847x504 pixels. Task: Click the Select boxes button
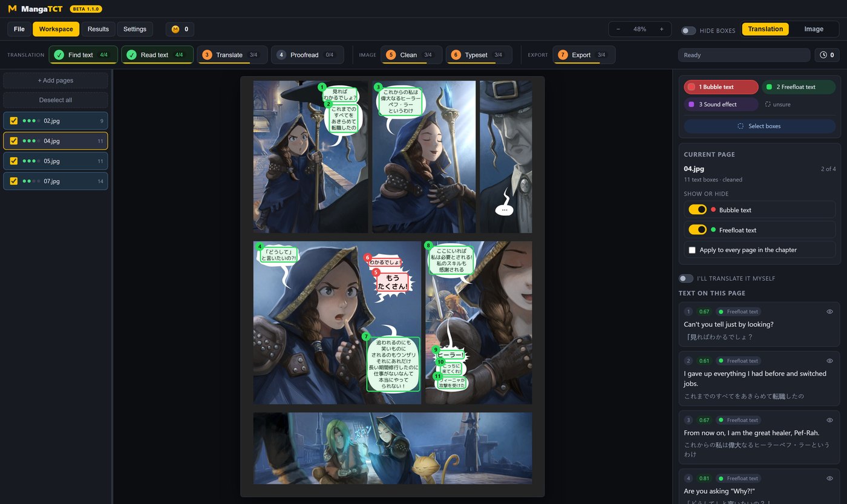point(760,126)
